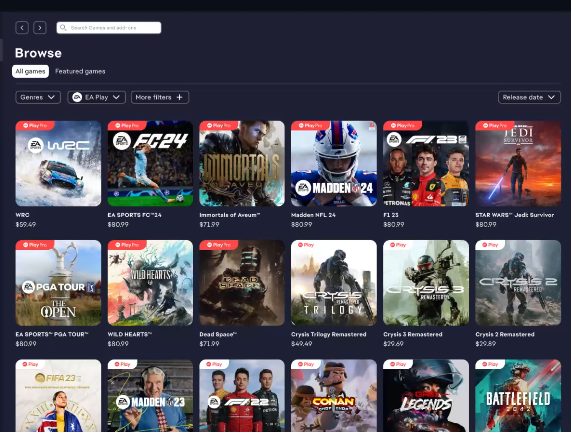Click the Play badge on FIFA 23

(x=31, y=364)
